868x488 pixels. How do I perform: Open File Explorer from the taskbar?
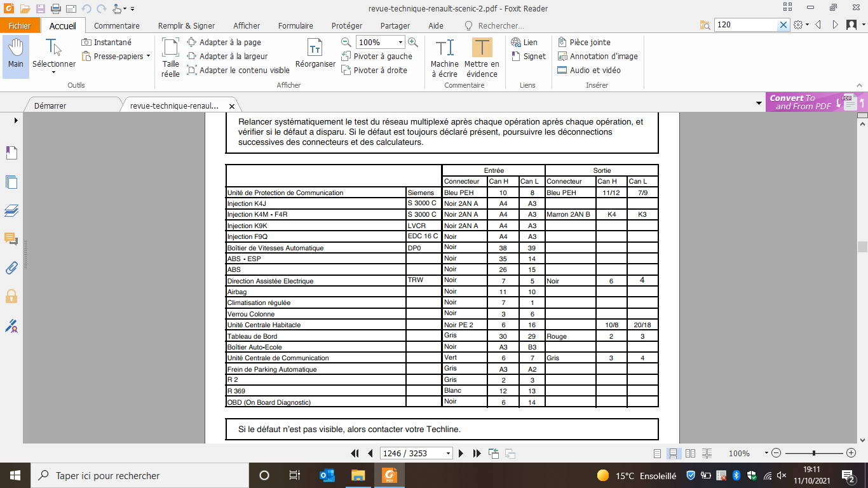click(358, 475)
